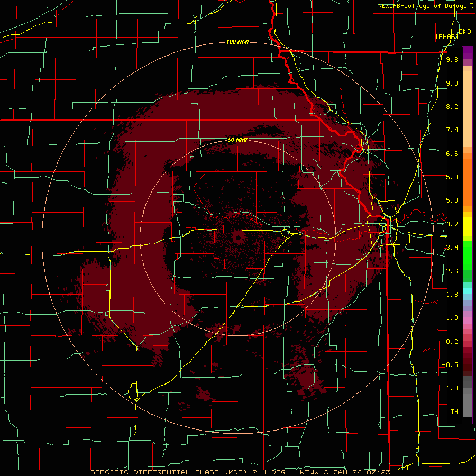
Task: Pick the cyan band beside the 1.8 value
Action: [467, 291]
